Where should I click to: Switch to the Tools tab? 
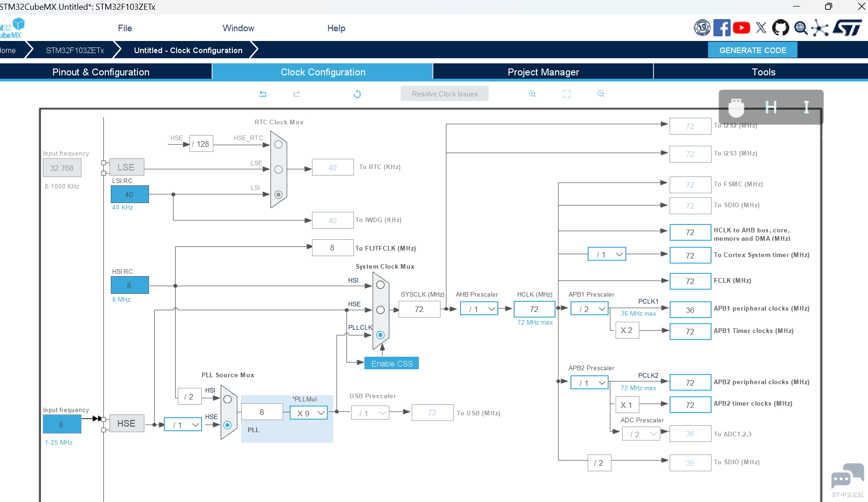(x=763, y=72)
